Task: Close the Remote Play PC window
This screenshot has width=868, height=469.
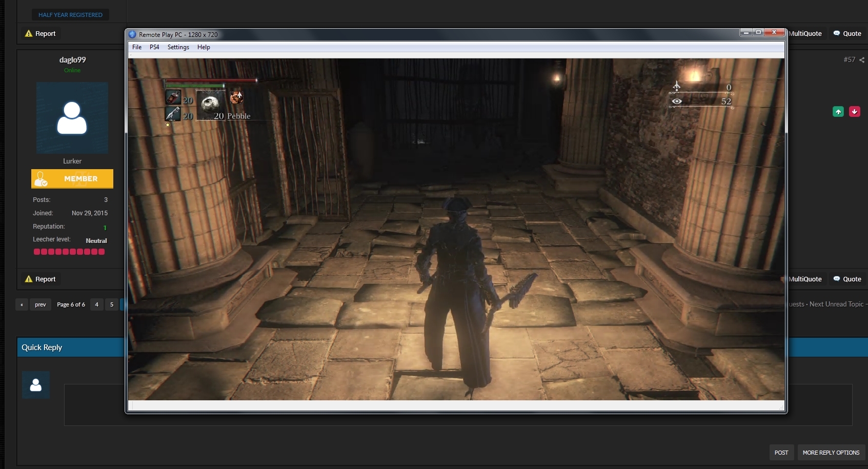Action: (x=774, y=32)
